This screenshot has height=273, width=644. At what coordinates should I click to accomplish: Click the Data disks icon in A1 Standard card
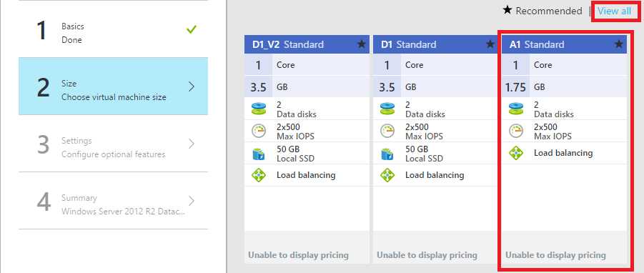click(x=516, y=109)
